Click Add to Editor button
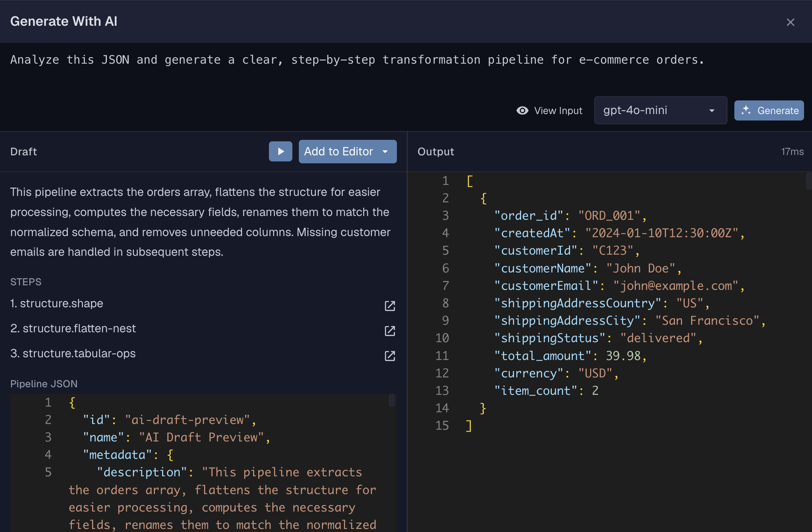 (x=338, y=152)
